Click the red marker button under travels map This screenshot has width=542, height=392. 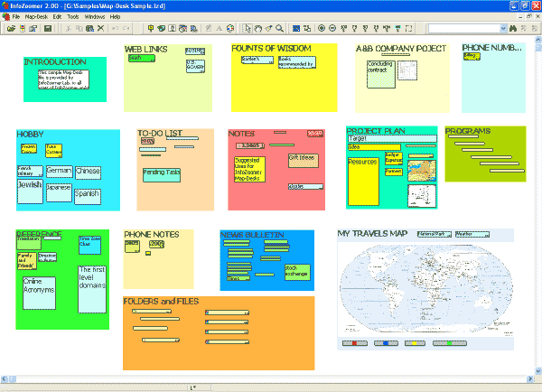(355, 343)
